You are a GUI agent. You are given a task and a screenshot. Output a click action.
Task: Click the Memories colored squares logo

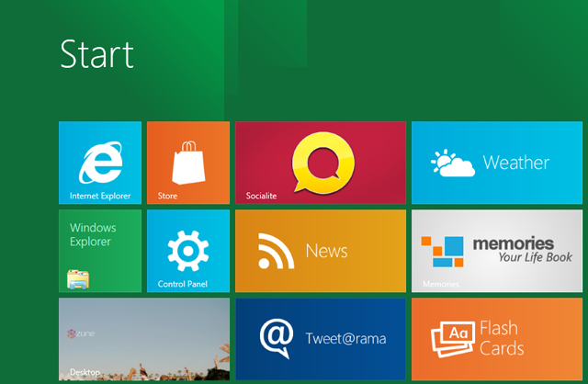tap(443, 252)
